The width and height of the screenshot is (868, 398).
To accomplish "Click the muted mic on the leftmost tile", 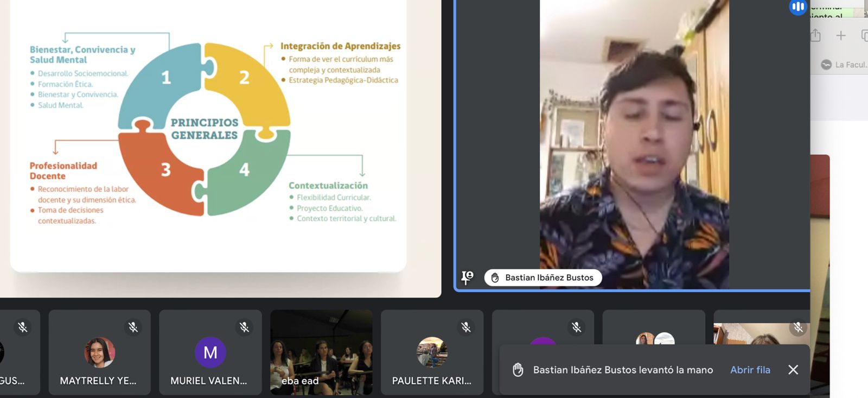I will 22,327.
